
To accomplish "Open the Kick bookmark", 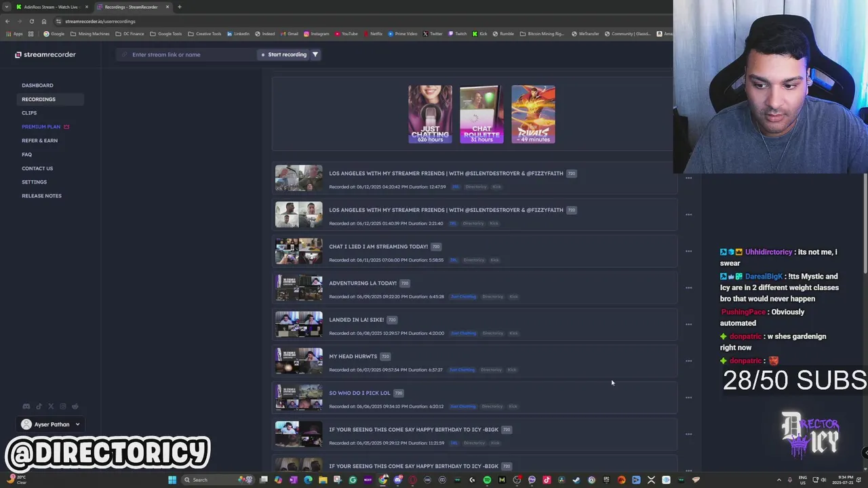I will coord(480,34).
